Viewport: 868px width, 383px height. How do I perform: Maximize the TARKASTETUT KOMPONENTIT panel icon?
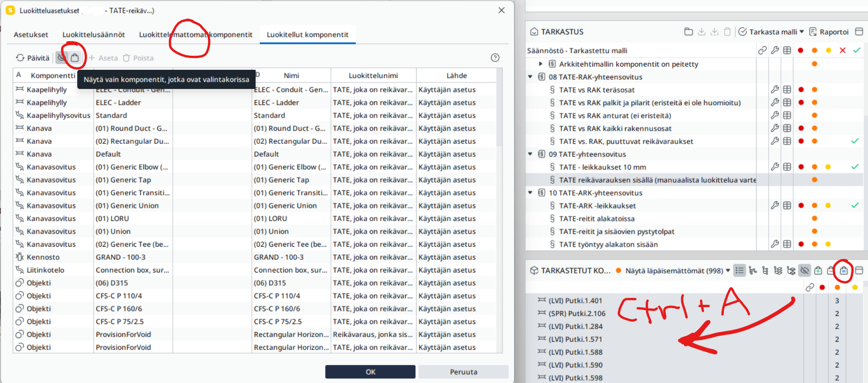tap(859, 270)
